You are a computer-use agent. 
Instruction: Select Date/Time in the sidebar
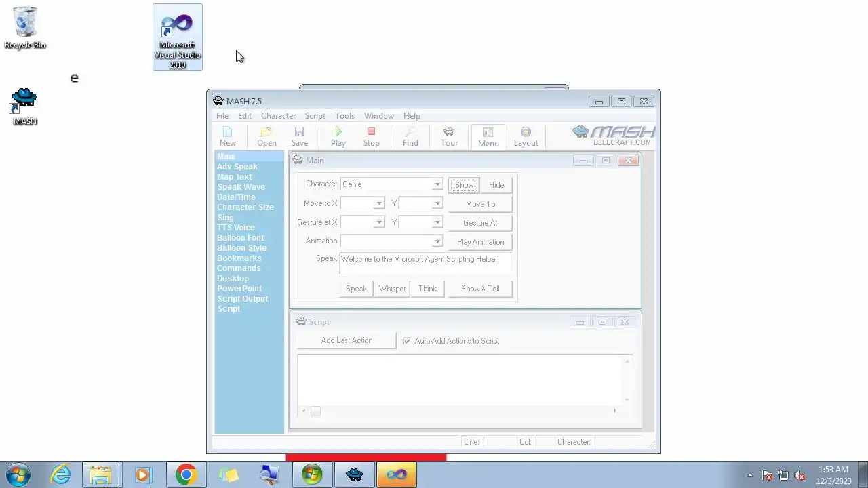pyautogui.click(x=236, y=197)
